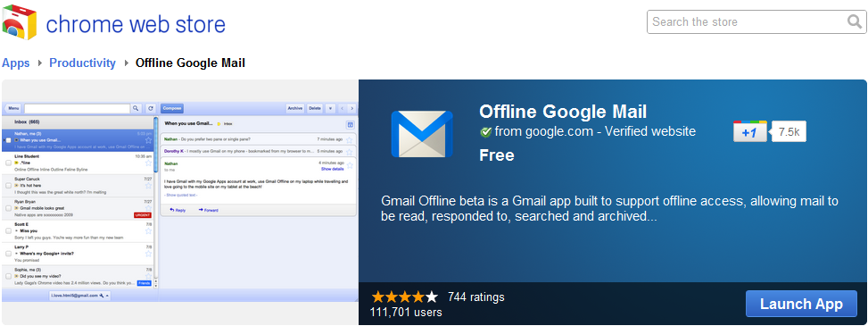Tick the checkbox for Line Student email
The height and width of the screenshot is (326, 868).
8,163
